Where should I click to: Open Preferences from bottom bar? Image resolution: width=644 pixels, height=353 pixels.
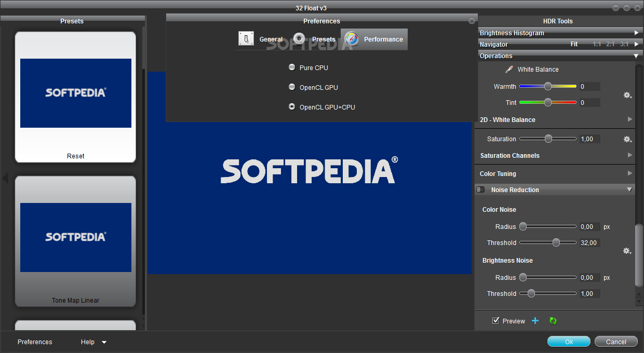35,342
